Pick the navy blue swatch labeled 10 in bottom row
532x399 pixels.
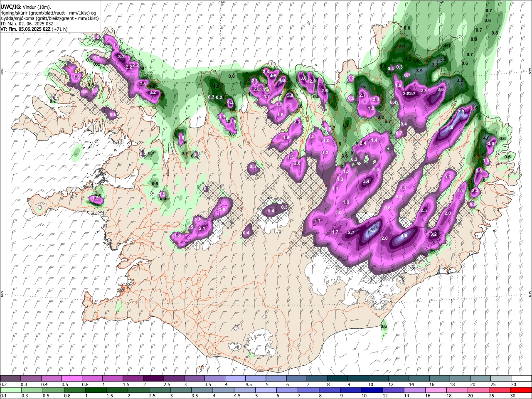tap(372, 390)
